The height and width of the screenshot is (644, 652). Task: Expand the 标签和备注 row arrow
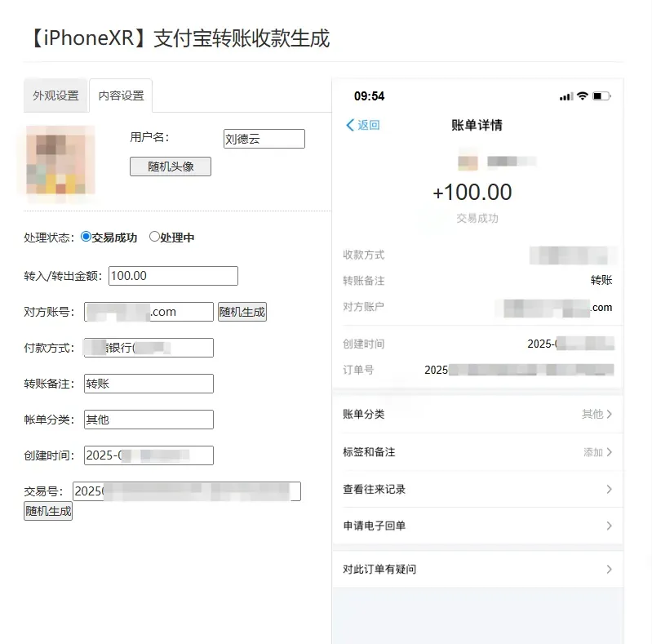[610, 452]
